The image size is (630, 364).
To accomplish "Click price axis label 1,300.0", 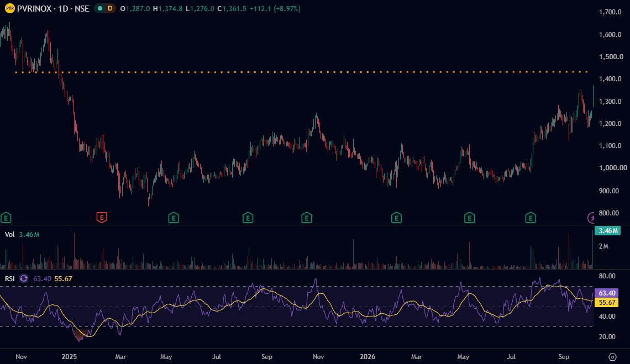I will click(x=610, y=101).
